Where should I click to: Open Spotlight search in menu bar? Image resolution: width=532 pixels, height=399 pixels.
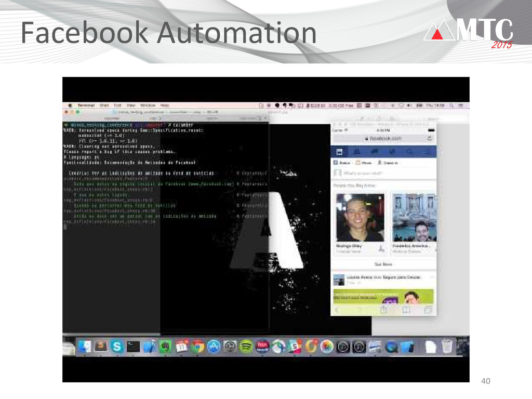coord(452,105)
